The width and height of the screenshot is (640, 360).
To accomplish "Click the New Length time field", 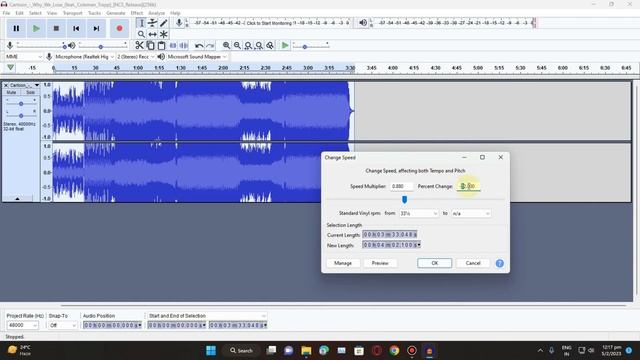I will 391,245.
